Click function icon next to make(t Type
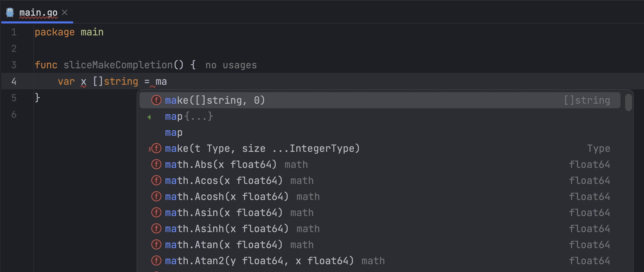This screenshot has width=644, height=272. [x=156, y=149]
